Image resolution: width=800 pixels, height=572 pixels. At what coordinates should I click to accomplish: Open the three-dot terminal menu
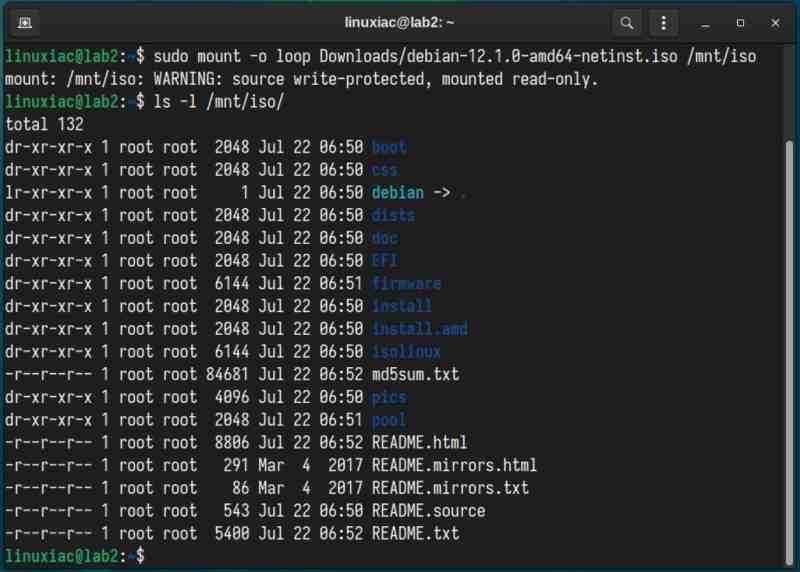click(x=662, y=22)
